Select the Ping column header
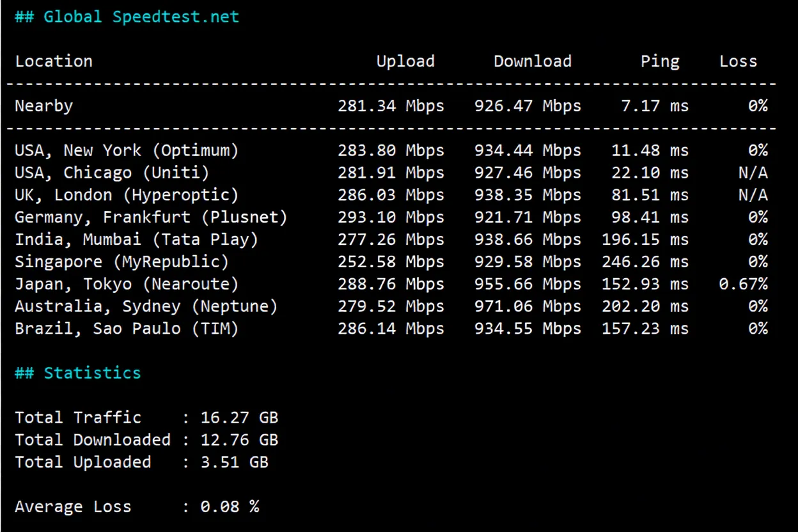This screenshot has height=532, width=798. pyautogui.click(x=661, y=61)
